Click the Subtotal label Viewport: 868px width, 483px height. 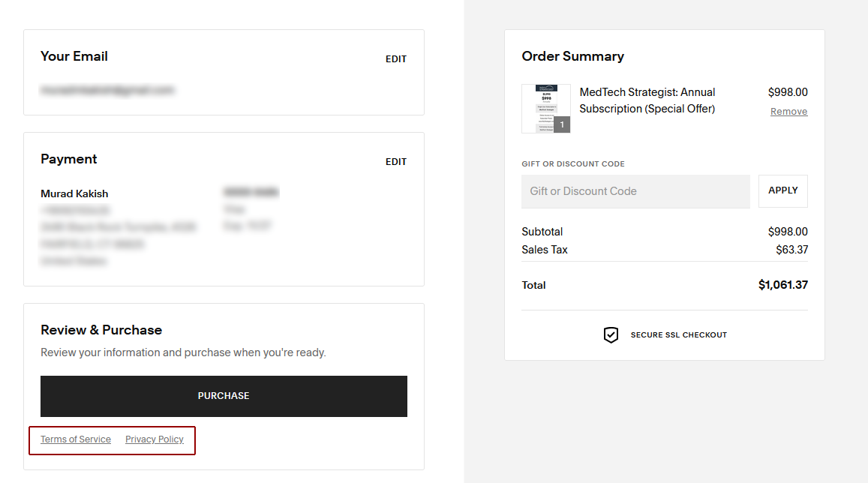pos(542,232)
